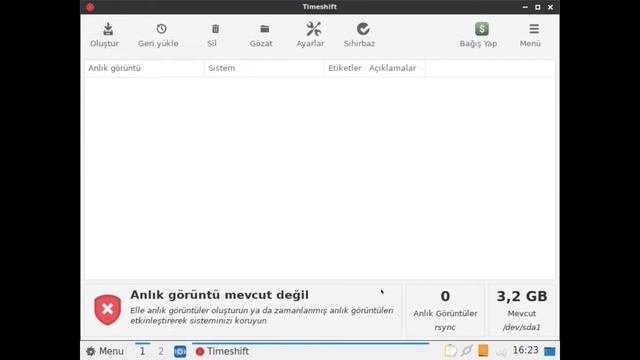Viewport: 640px width, 360px height.
Task: Click /dev/sda1 device label
Action: (522, 327)
